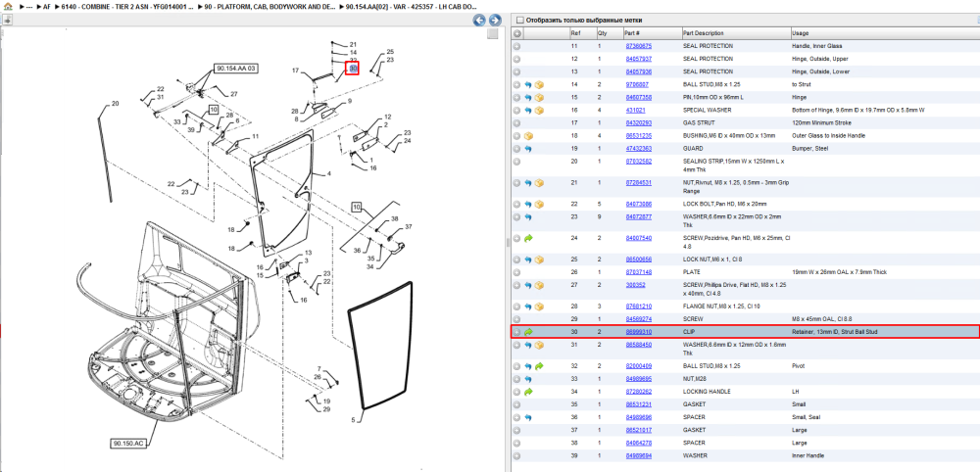Click 'Retainer, 13mm ID, Strut Ball Stud' text
The height and width of the screenshot is (472, 980).
pyautogui.click(x=834, y=332)
